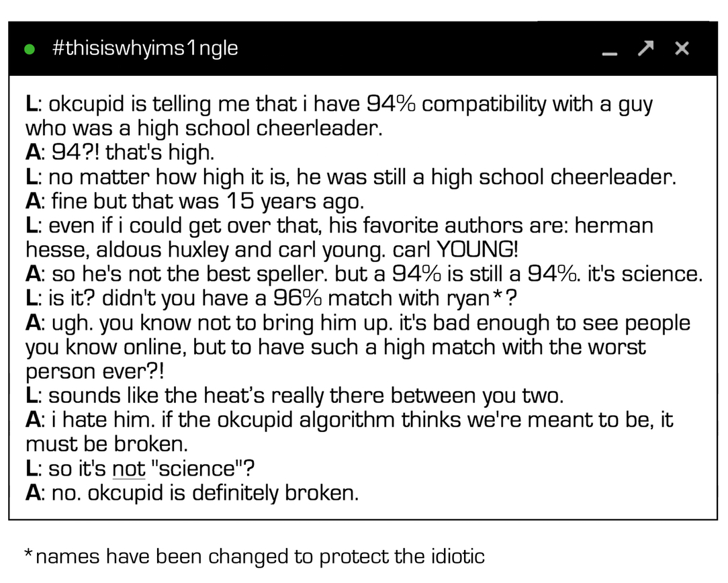Select the #thisiswhyims1ngle channel title
Screen dimensions: 728x583
(144, 48)
